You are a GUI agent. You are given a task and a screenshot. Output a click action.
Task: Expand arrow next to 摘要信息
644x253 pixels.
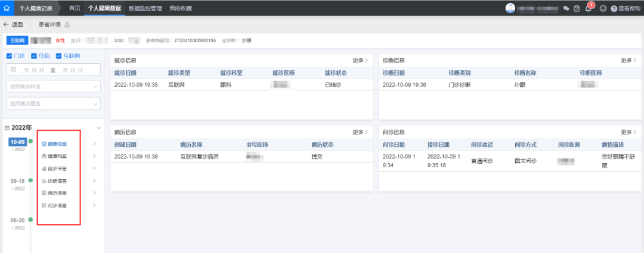pos(94,144)
